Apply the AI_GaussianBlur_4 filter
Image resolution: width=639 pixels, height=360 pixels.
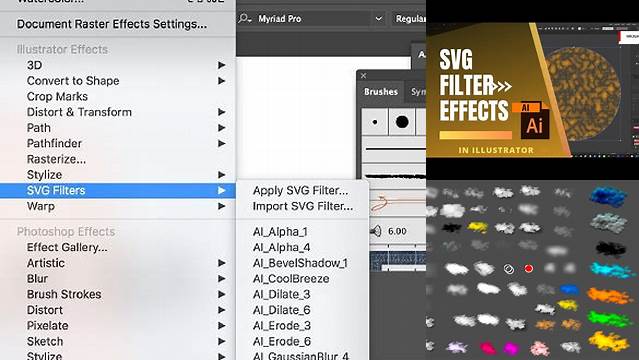point(302,356)
